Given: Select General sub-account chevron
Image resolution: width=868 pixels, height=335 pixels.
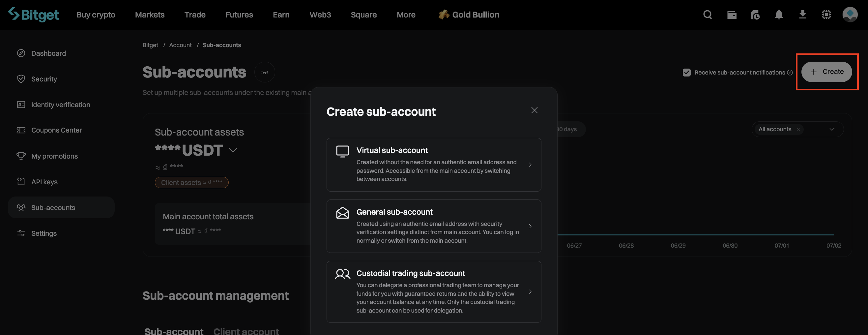Looking at the screenshot, I should coord(530,226).
